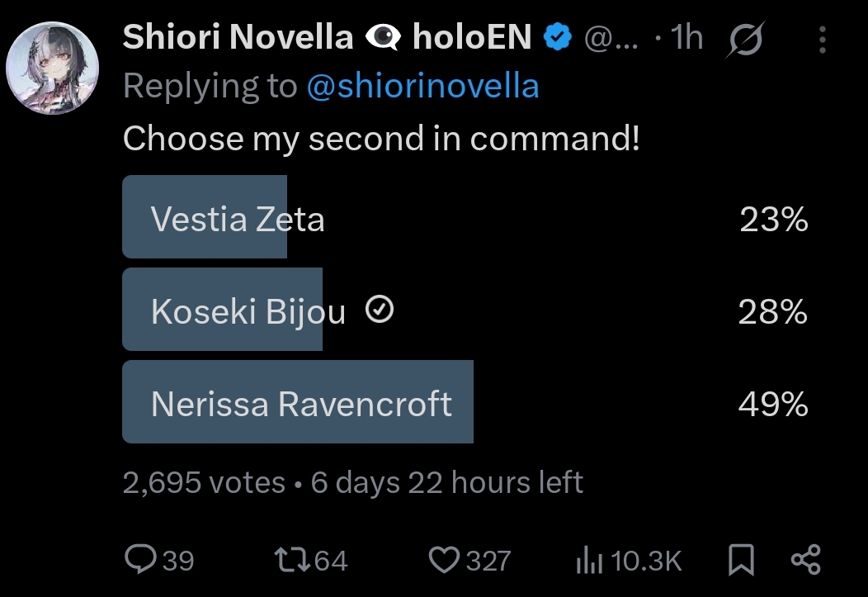Open Shiori Novella's profile avatar

pos(52,68)
